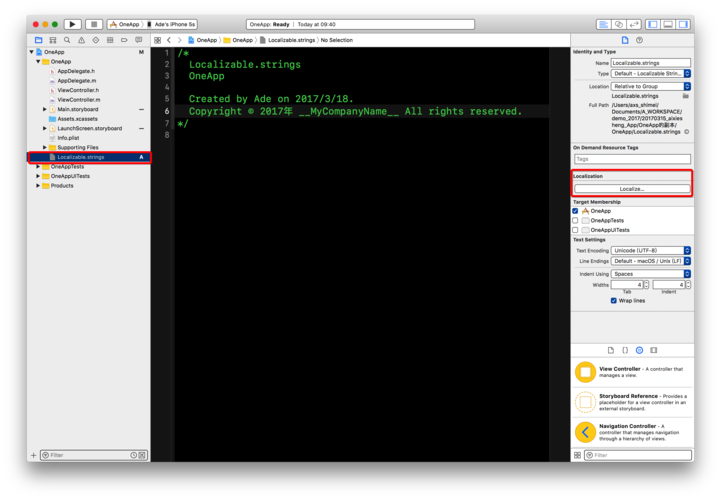
Task: Enable OneAppUITests target membership
Action: pos(575,230)
